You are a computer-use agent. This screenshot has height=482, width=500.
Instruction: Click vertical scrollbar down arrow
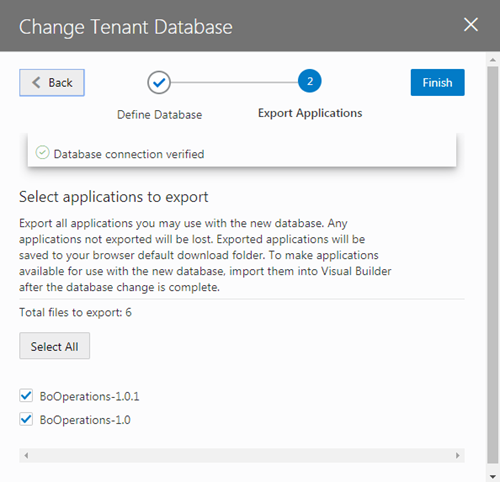tap(493, 477)
